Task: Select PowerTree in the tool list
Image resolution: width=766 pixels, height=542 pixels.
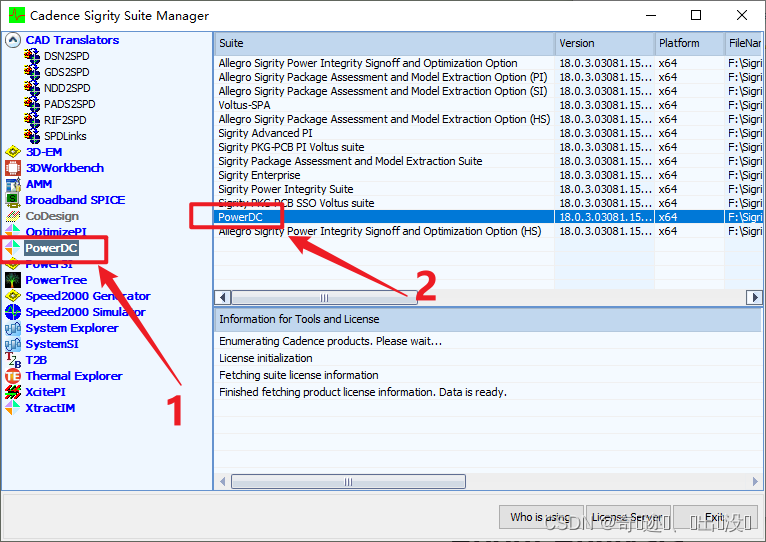Action: (56, 280)
